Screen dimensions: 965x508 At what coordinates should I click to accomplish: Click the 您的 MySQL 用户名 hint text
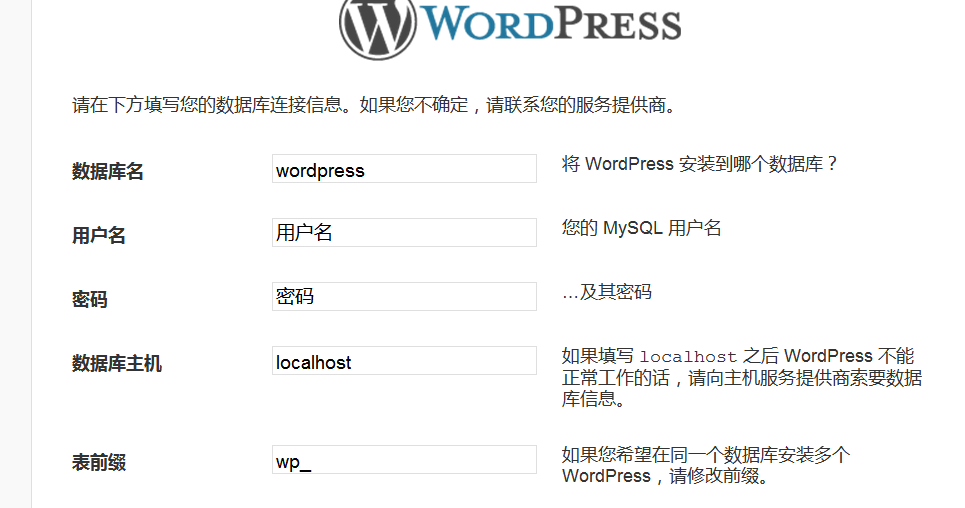click(x=641, y=228)
